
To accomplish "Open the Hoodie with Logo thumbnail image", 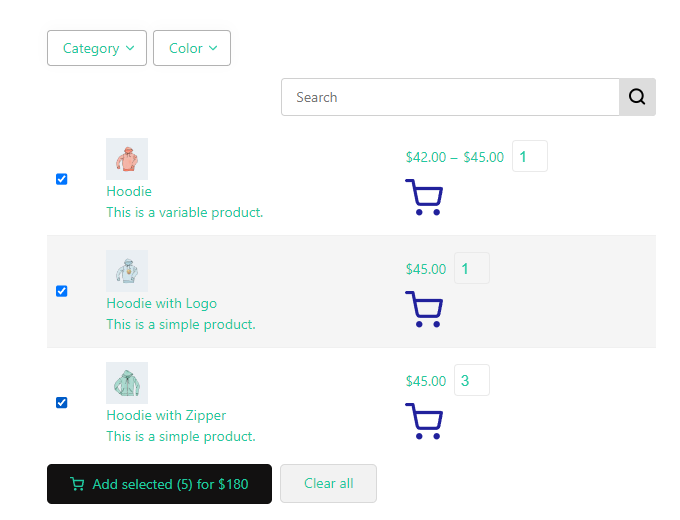I will click(x=127, y=271).
